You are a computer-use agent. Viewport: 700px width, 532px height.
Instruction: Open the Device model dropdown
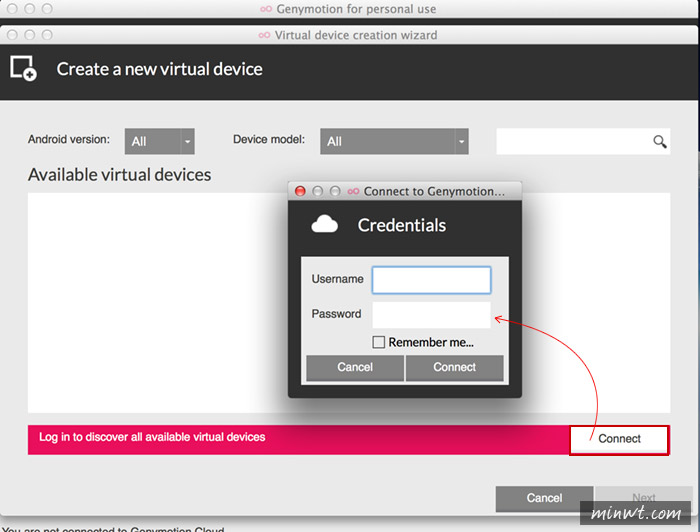pyautogui.click(x=394, y=141)
